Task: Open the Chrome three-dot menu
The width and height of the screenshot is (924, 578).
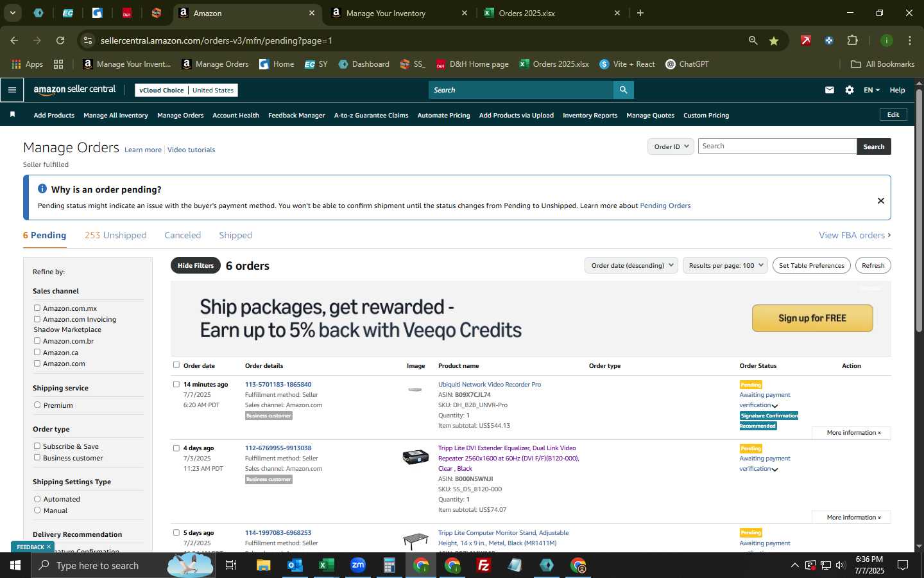Action: [x=909, y=40]
